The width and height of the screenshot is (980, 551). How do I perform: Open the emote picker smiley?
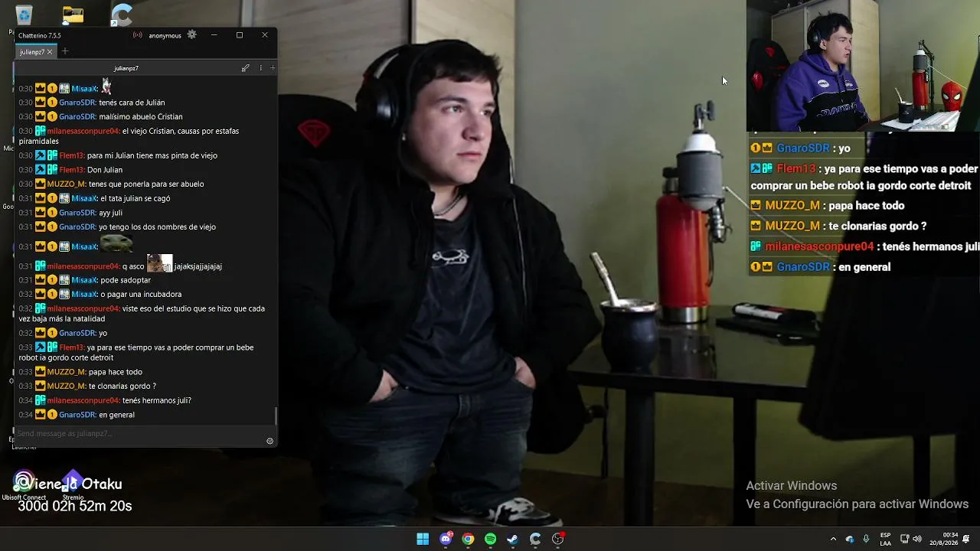[269, 441]
